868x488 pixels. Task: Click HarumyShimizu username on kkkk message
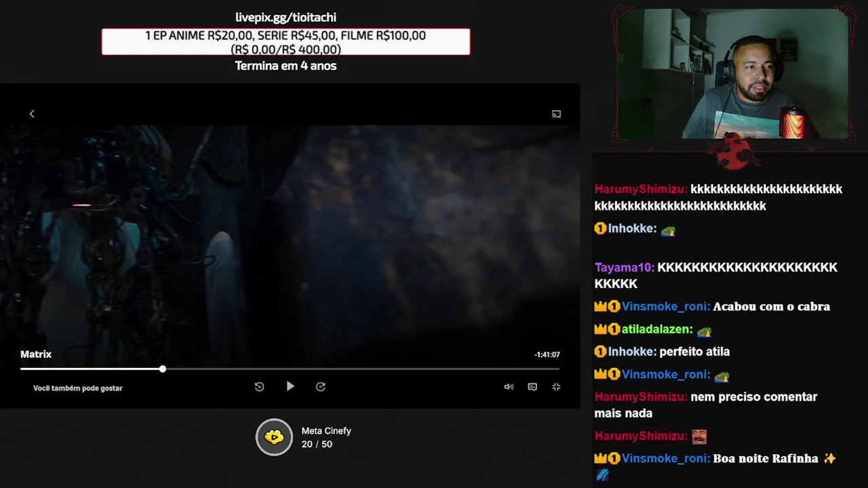pyautogui.click(x=641, y=189)
